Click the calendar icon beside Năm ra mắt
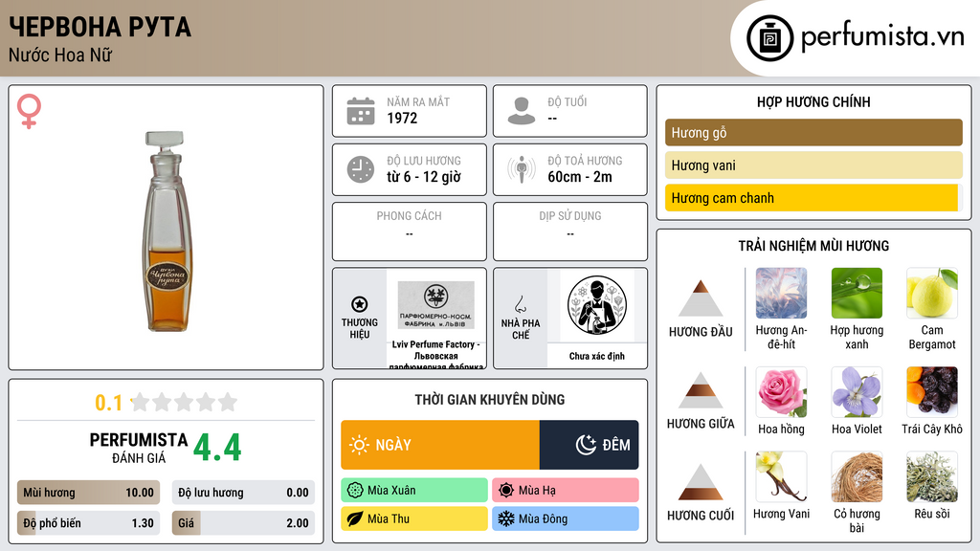This screenshot has width=980, height=551. point(361,111)
